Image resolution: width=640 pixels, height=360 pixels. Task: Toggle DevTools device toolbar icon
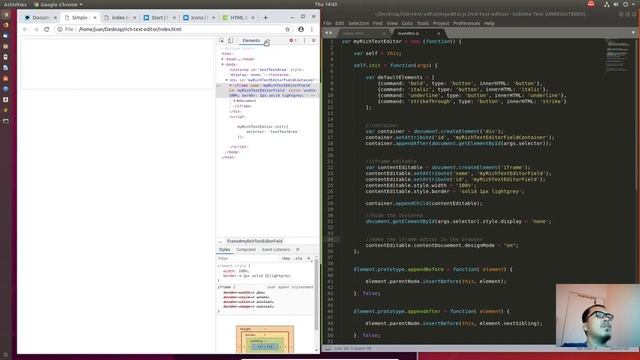[231, 40]
